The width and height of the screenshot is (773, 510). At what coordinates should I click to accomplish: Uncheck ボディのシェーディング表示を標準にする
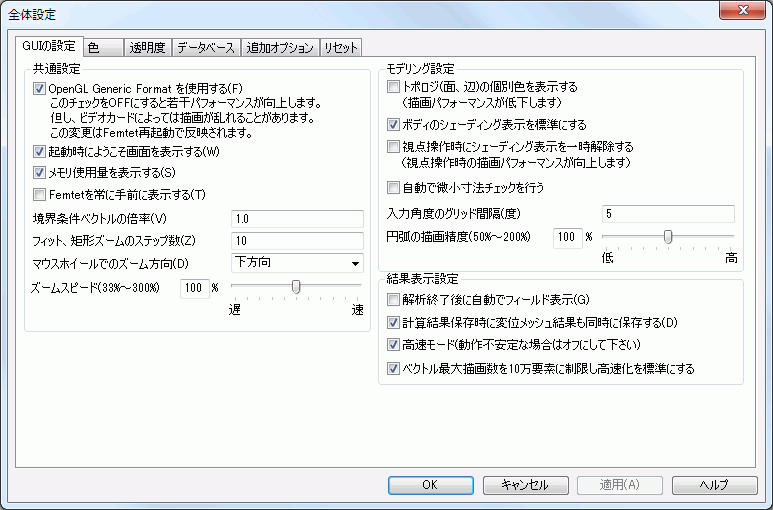(x=394, y=125)
